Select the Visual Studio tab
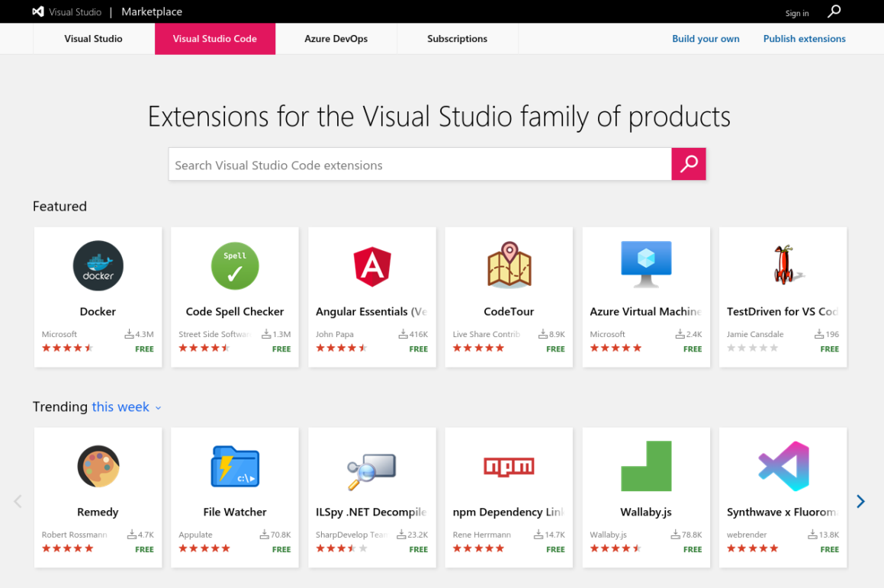 (x=93, y=39)
